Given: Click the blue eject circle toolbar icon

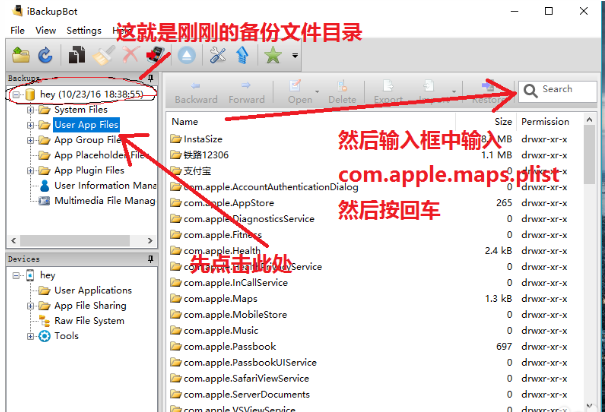Looking at the screenshot, I should [x=187, y=55].
